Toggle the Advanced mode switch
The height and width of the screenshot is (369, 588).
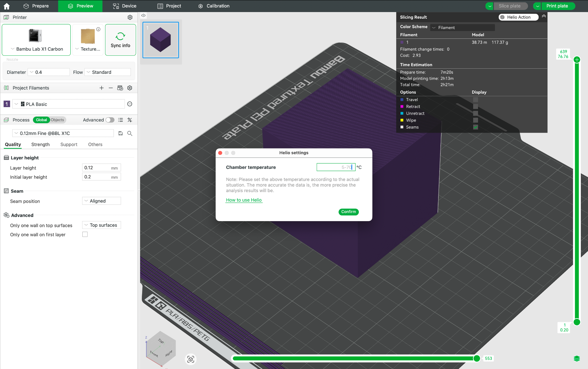tap(110, 120)
